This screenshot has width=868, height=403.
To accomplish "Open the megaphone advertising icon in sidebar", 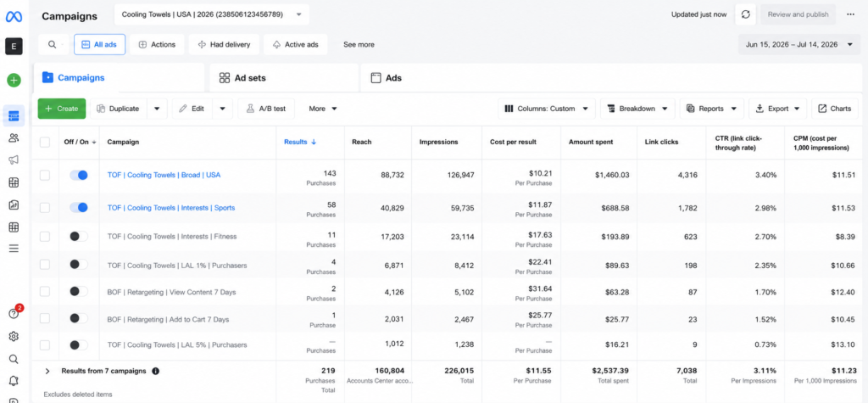I will coord(14,160).
